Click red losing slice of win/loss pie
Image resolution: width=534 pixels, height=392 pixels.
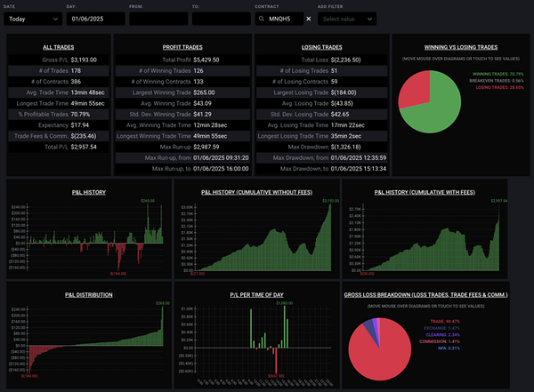[x=414, y=92]
